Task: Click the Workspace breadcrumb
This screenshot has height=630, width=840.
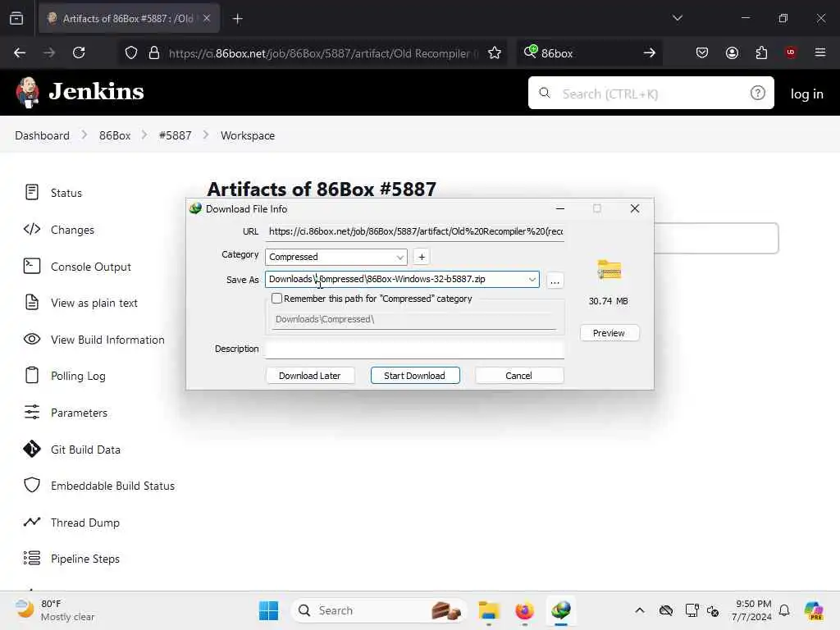Action: point(248,135)
